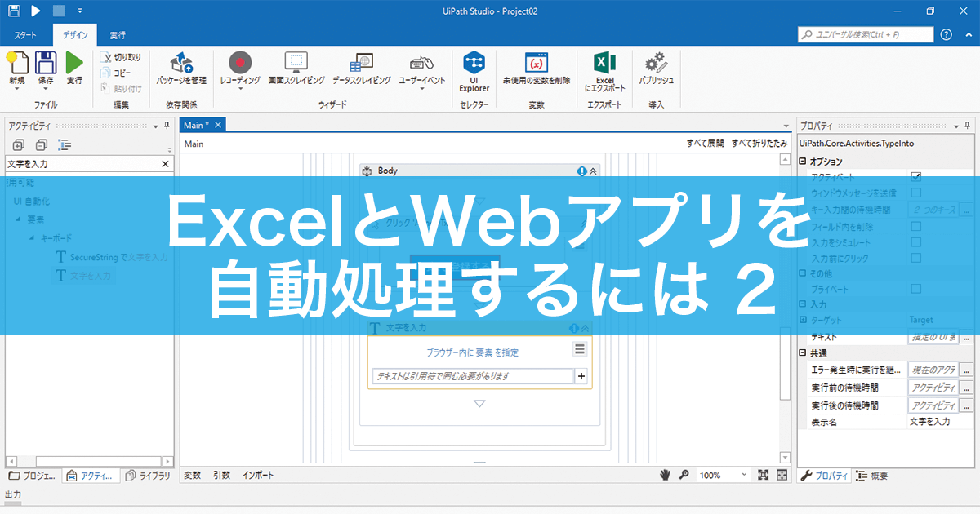Screen dimensions: 980x514
Task: Click ブラウザー内に要素を指定 link
Action: pyautogui.click(x=472, y=352)
